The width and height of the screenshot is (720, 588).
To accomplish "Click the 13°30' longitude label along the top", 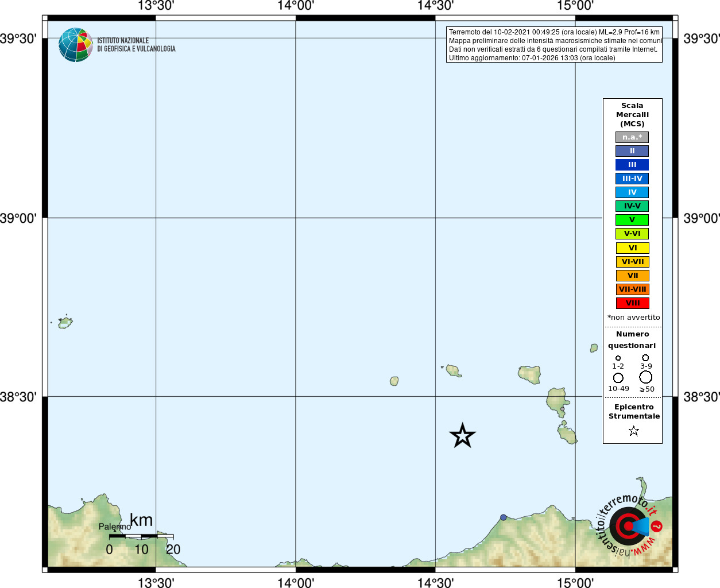I will pyautogui.click(x=156, y=6).
